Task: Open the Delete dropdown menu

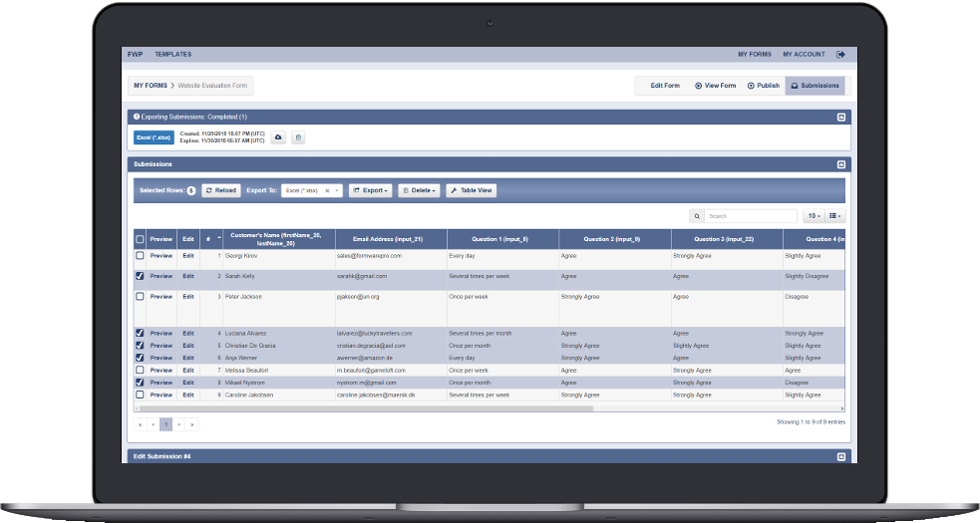Action: [419, 190]
